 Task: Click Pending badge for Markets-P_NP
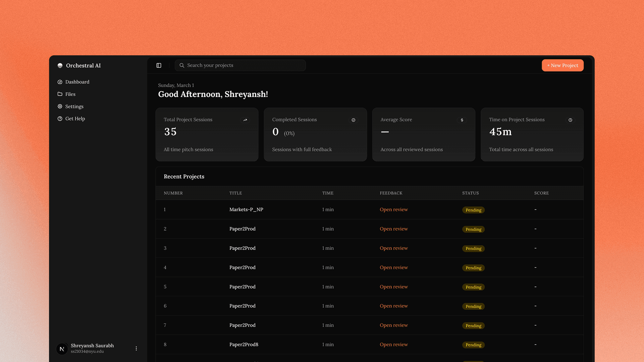click(473, 210)
